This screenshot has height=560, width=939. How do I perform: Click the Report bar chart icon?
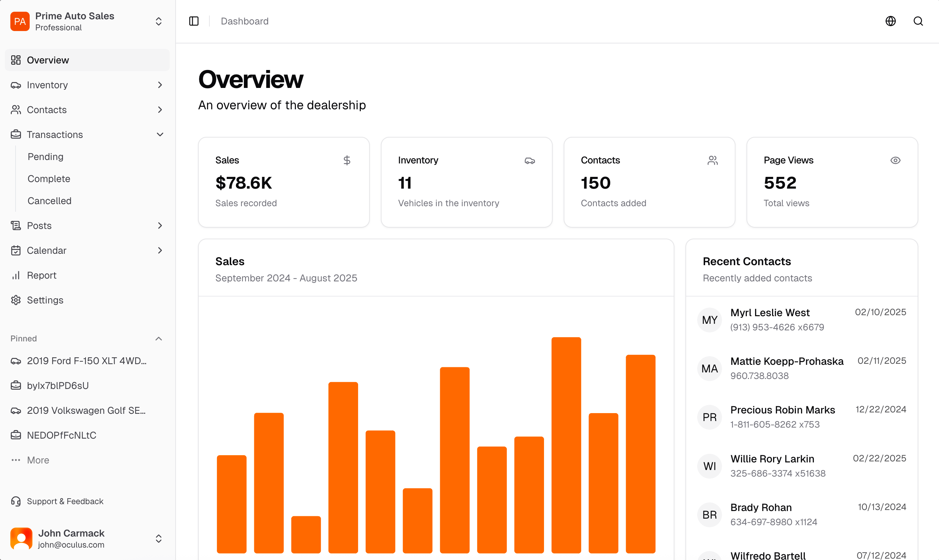click(x=16, y=275)
